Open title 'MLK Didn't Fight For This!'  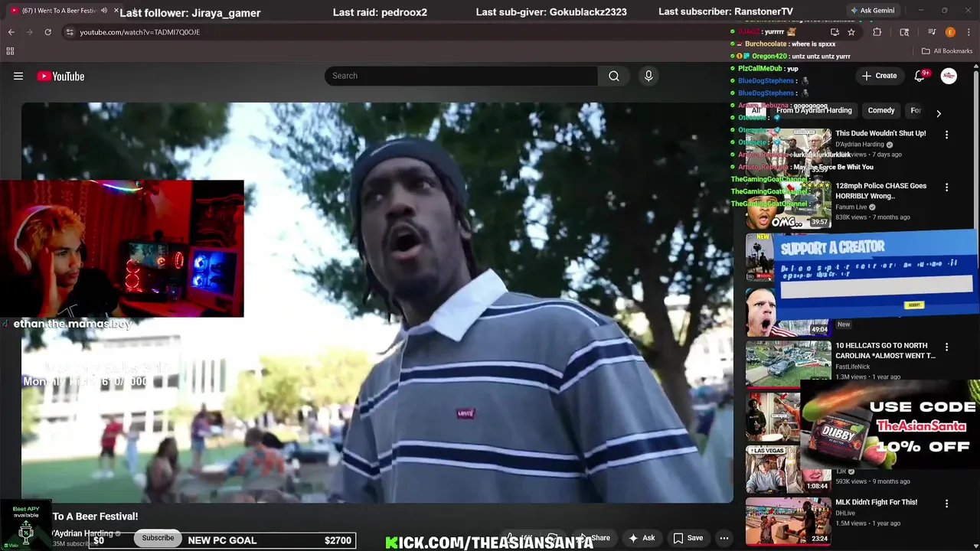coord(876,502)
